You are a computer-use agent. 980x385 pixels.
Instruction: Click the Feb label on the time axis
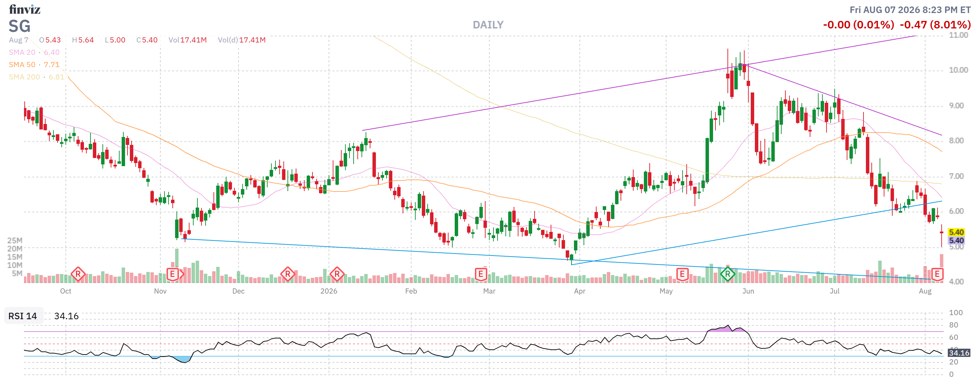pyautogui.click(x=411, y=291)
